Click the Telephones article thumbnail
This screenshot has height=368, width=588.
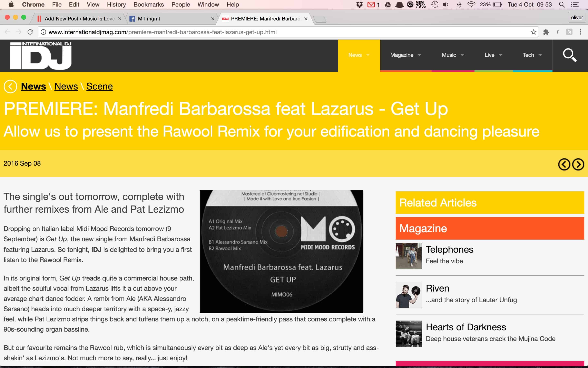(x=409, y=256)
